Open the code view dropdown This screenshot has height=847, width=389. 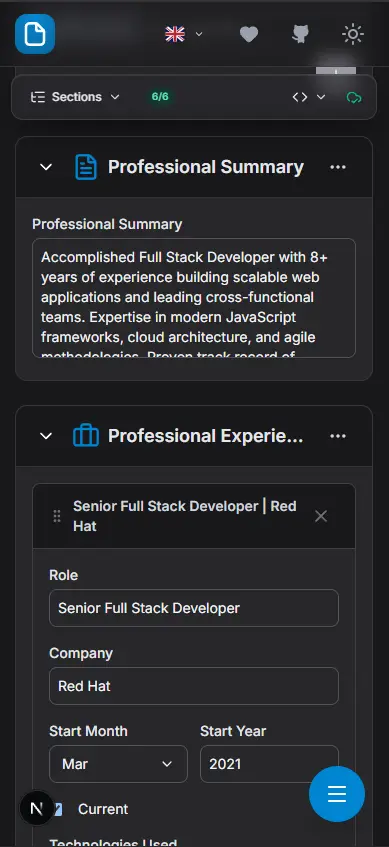tap(309, 97)
